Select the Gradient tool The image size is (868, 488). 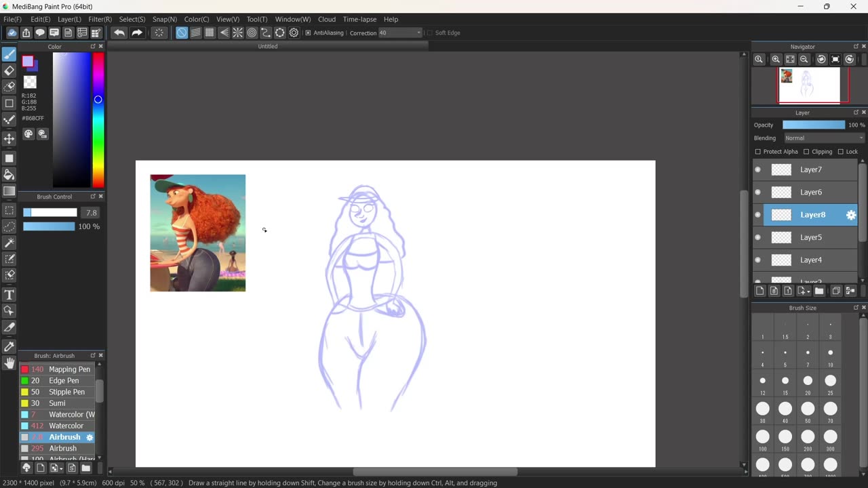(x=9, y=191)
